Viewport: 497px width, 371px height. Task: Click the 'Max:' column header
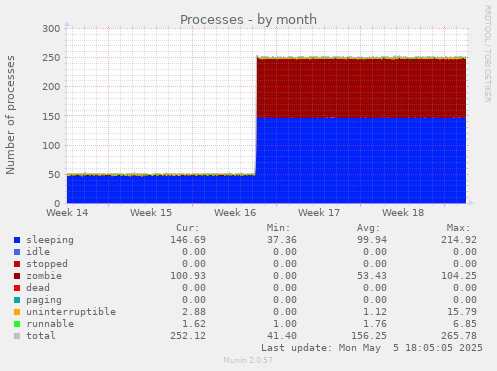tap(458, 228)
